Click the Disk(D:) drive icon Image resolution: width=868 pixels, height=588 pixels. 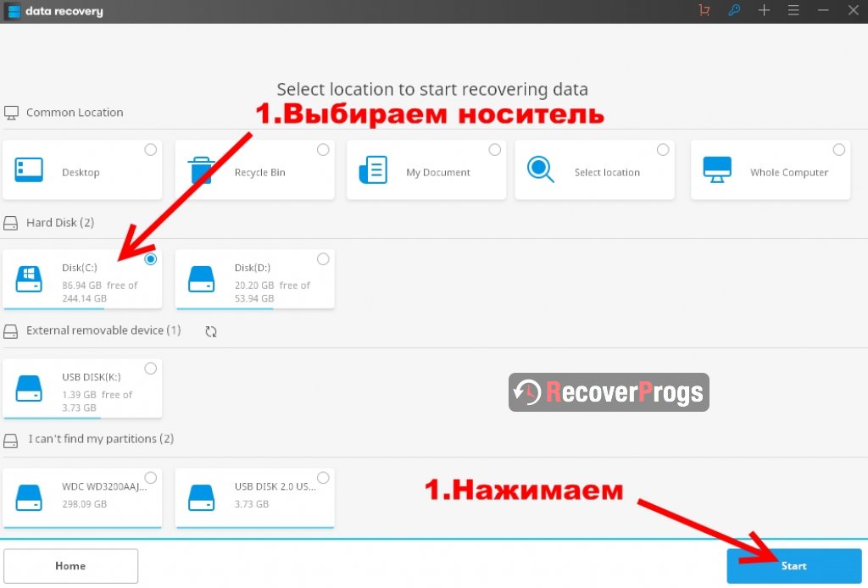point(201,279)
